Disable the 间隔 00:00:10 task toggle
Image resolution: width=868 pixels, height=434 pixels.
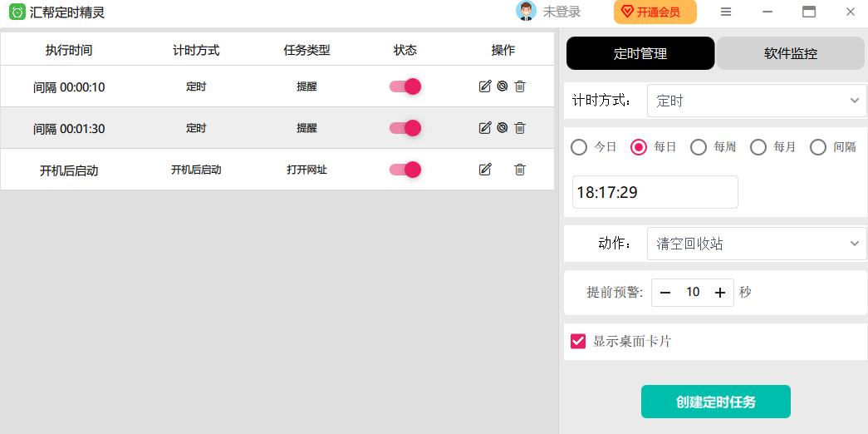click(405, 86)
